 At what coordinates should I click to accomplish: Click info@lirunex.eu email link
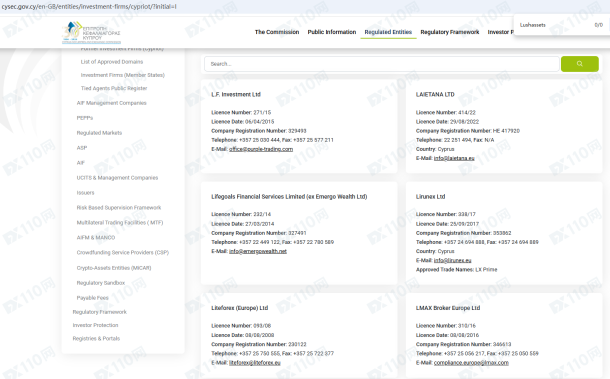click(x=452, y=260)
